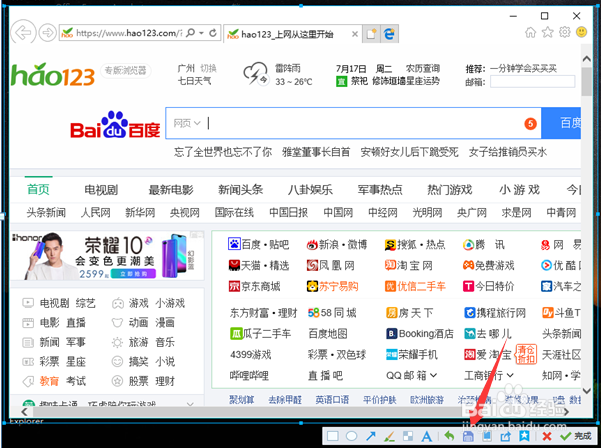Finish screenshot with 完成 button

(576, 436)
